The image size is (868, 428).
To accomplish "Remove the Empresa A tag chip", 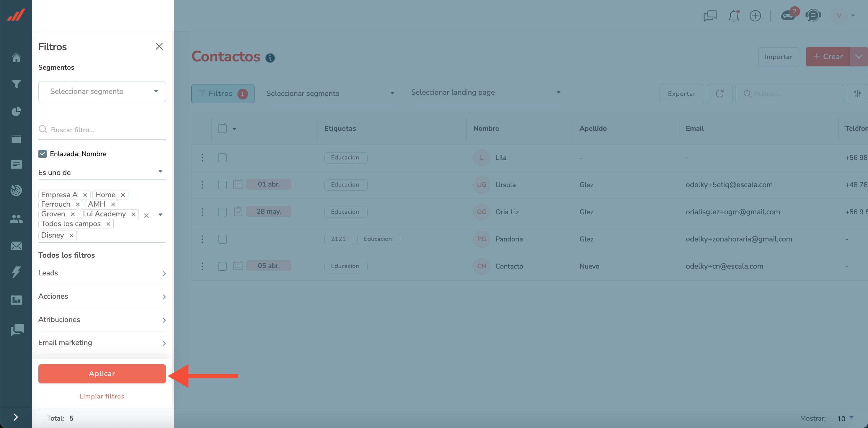I will [85, 195].
